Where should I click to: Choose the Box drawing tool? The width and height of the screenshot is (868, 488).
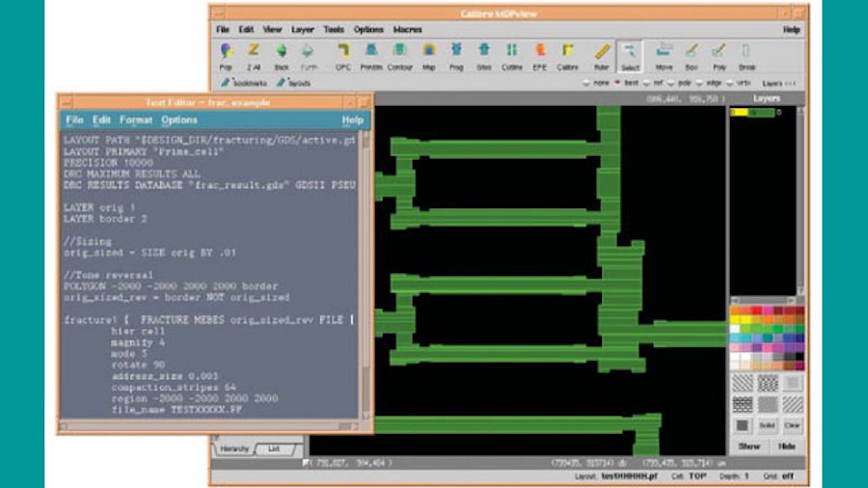(x=692, y=57)
